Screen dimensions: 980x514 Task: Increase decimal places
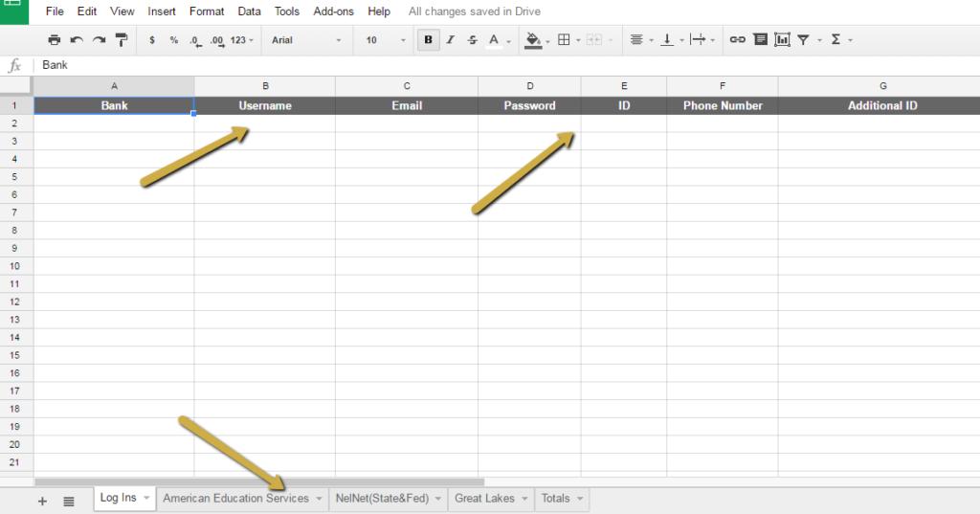(217, 40)
